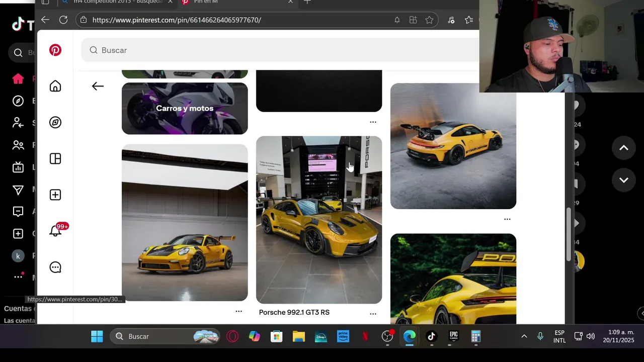The image size is (644, 362).
Task: Open the yellow Porsche spoiler forest pin
Action: coord(453,279)
